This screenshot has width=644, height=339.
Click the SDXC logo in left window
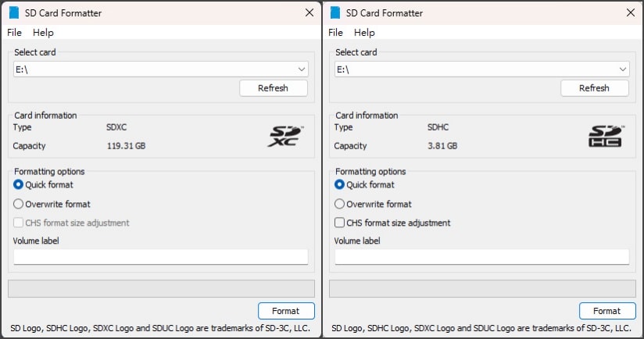coord(285,136)
